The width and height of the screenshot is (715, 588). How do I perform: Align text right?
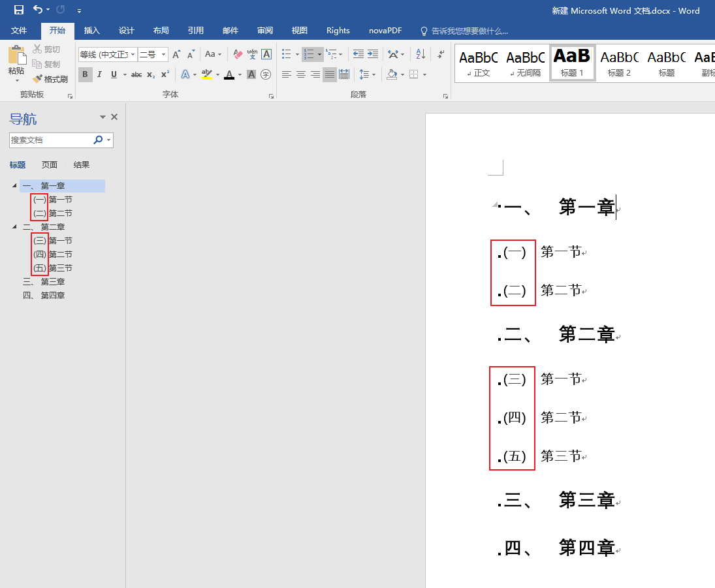point(315,74)
